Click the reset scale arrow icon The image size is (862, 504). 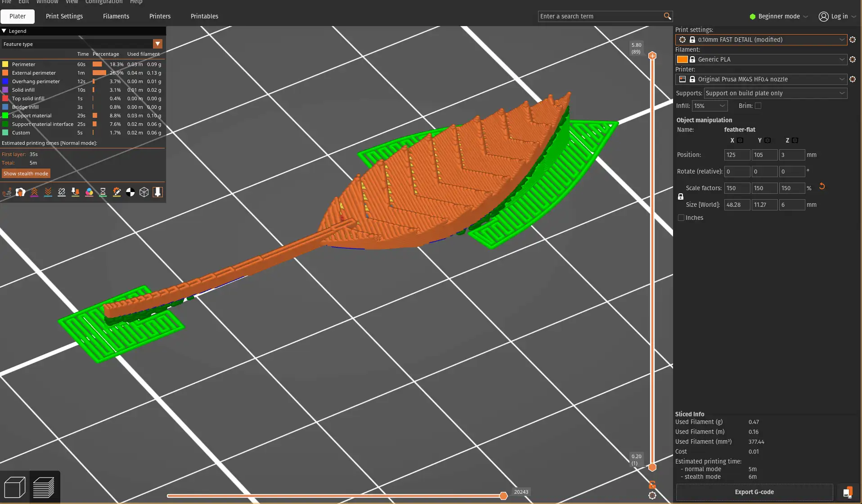click(822, 187)
